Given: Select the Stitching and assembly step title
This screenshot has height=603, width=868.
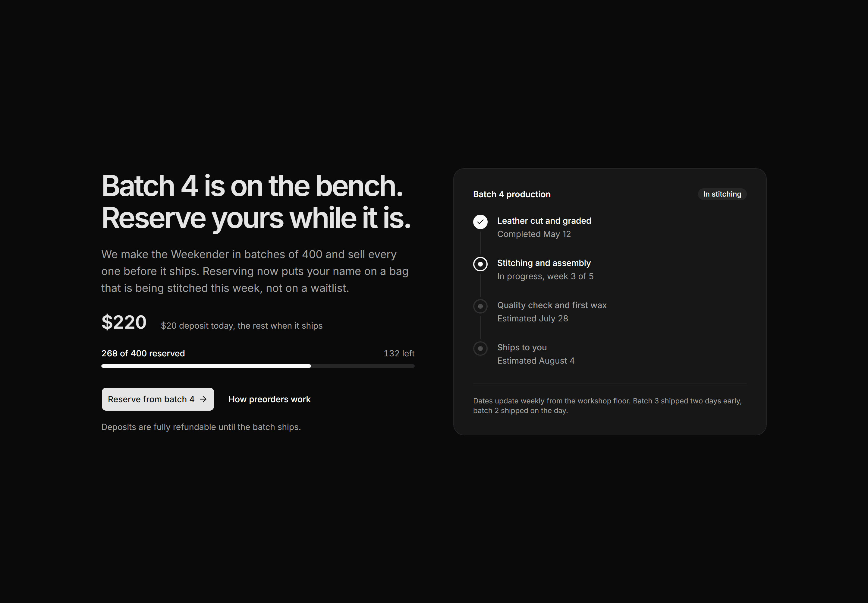Looking at the screenshot, I should (543, 263).
